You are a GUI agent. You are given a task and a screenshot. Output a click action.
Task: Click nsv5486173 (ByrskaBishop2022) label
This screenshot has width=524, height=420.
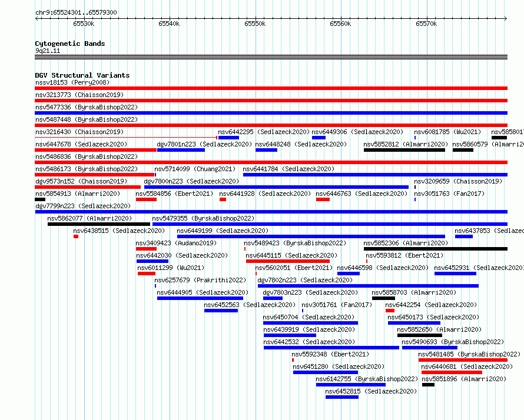87,169
